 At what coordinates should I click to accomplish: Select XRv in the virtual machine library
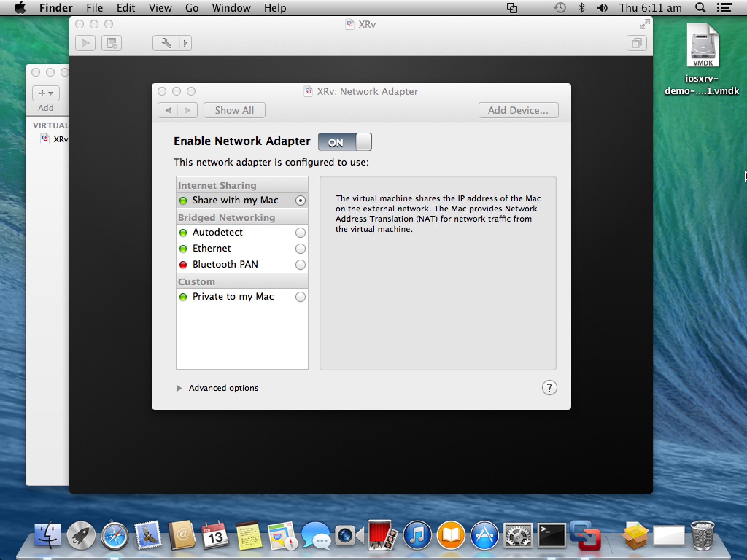(55, 139)
